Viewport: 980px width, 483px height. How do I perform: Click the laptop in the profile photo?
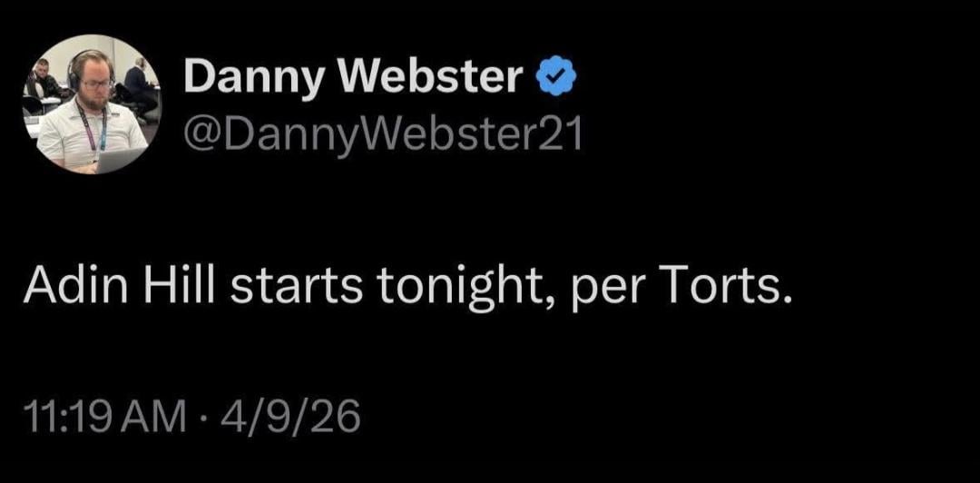120,159
